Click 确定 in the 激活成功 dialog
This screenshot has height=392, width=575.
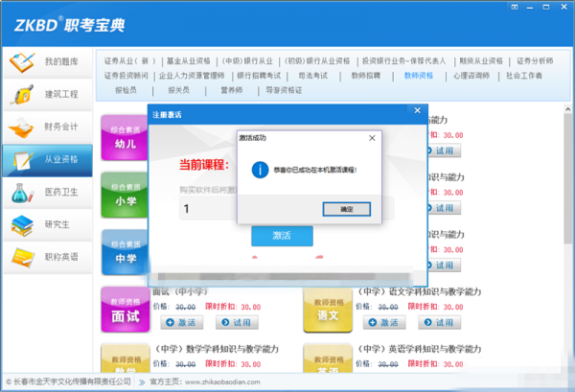tap(347, 209)
